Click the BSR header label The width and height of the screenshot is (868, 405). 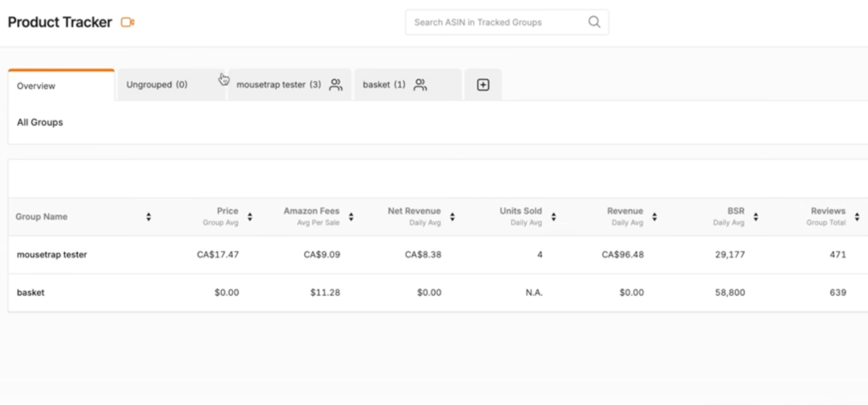(x=736, y=211)
